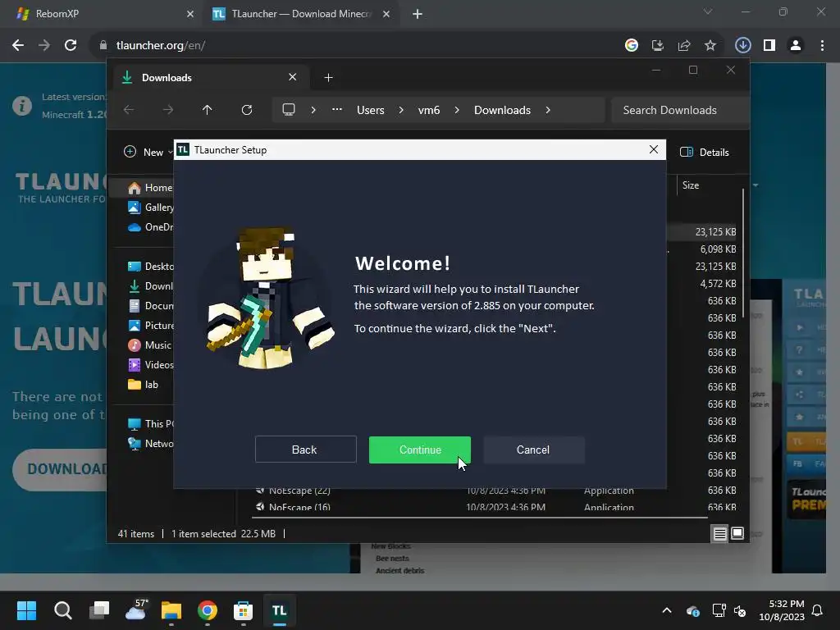This screenshot has width=840, height=630.
Task: Share this page icon in Chrome
Action: [684, 46]
